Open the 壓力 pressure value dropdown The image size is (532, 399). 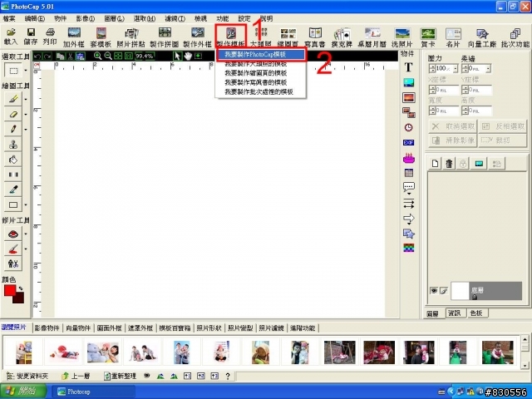point(456,68)
